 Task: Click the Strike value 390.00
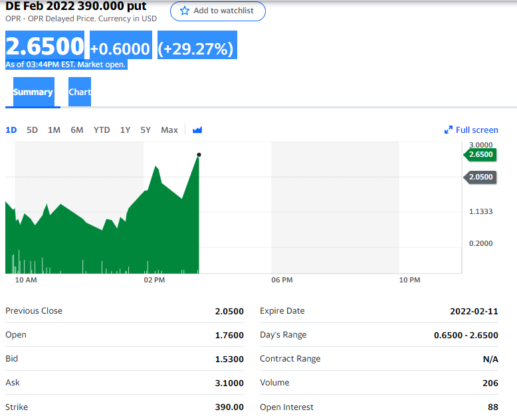(229, 407)
